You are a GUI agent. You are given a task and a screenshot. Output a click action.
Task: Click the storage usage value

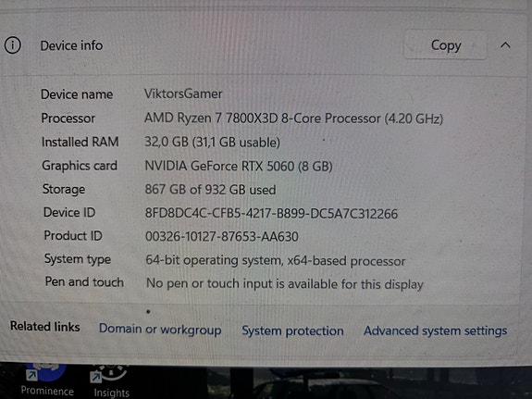point(210,190)
